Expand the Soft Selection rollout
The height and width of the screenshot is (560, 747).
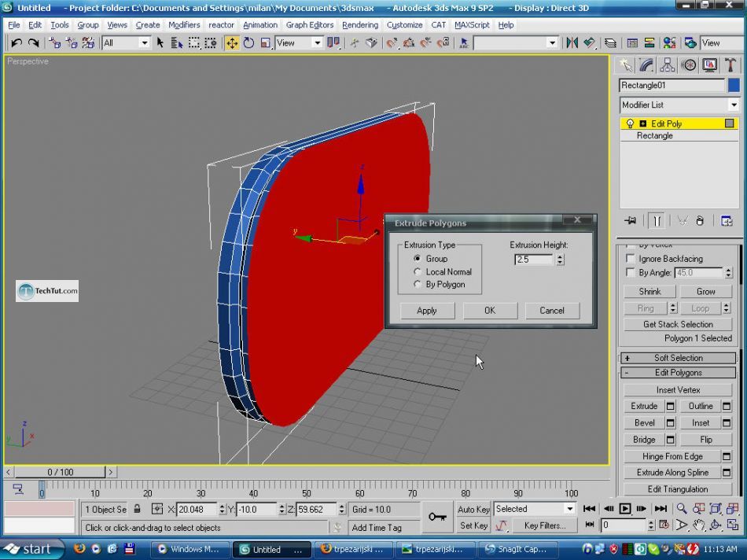pyautogui.click(x=678, y=358)
